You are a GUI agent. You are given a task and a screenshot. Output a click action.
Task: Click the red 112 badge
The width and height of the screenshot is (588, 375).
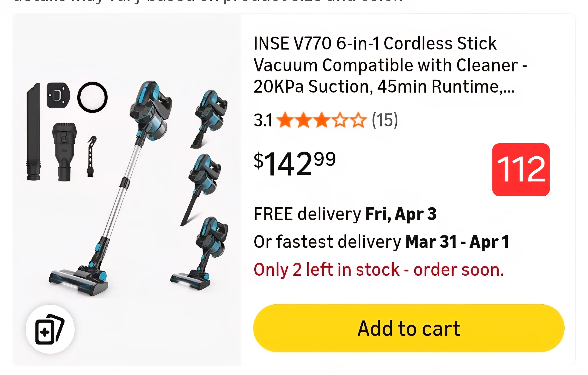click(521, 170)
